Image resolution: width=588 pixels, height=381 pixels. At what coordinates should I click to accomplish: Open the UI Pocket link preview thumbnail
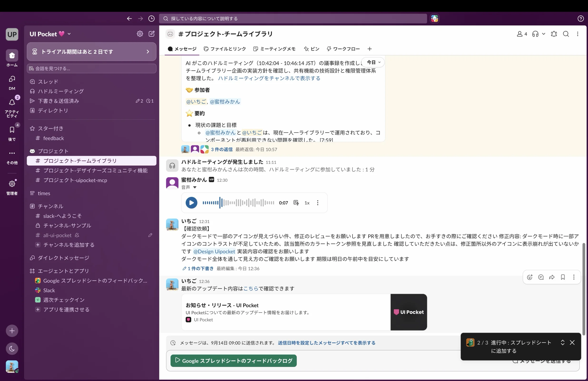point(409,312)
